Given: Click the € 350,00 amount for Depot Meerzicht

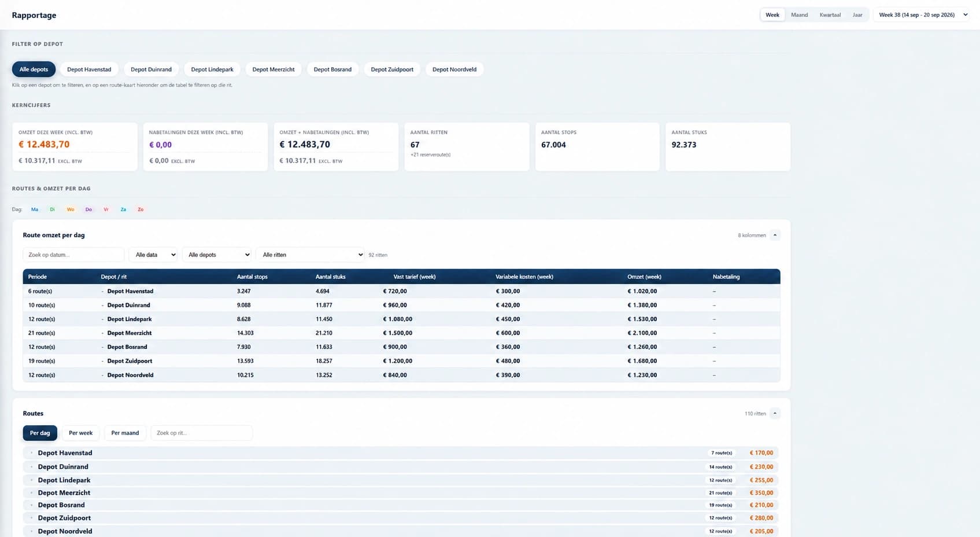Looking at the screenshot, I should tap(761, 493).
